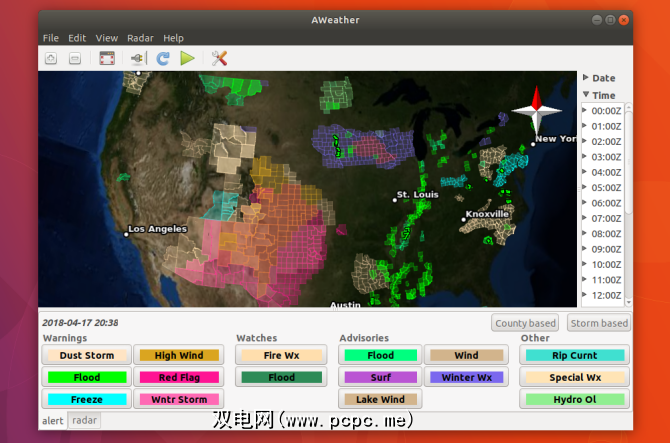
Task: Minimize the AWeather window
Action: point(597,20)
